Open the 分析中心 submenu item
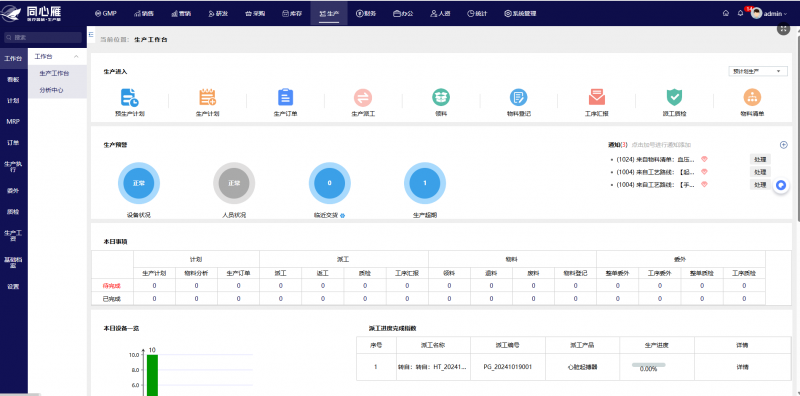This screenshot has width=800, height=396. click(x=57, y=90)
